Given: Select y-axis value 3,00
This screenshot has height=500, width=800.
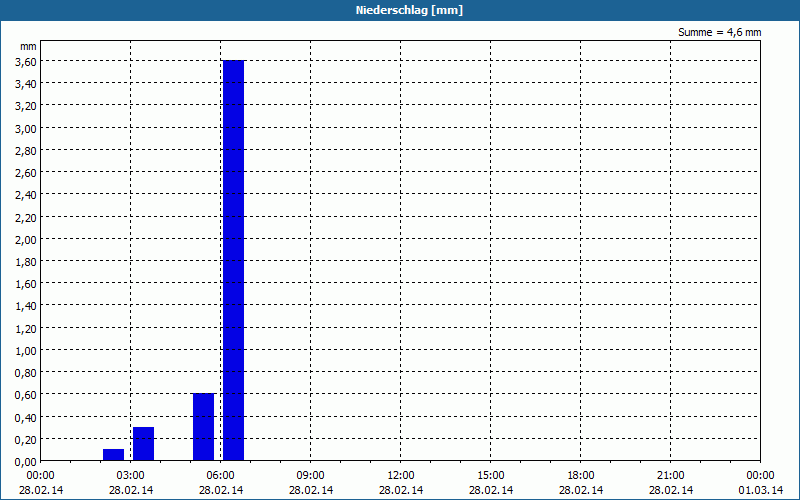Looking at the screenshot, I should 26,128.
